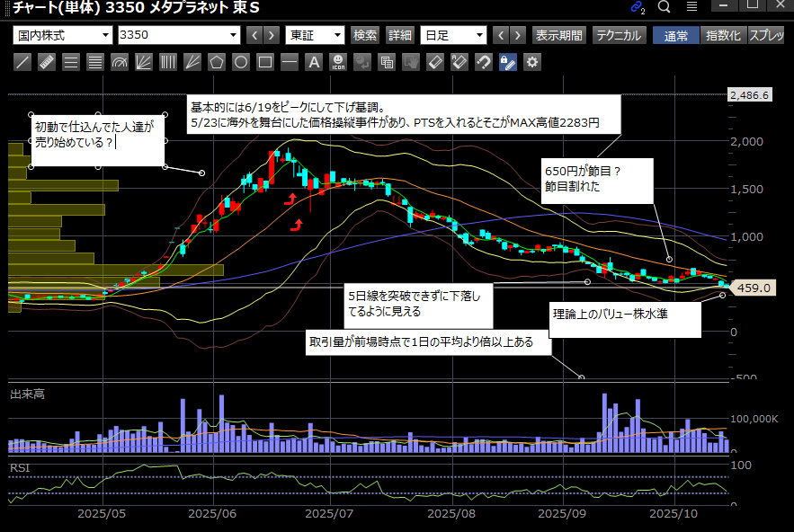Screen dimensions: 794x532
Task: Click the 出来高 volume panel label
Action: click(27, 394)
